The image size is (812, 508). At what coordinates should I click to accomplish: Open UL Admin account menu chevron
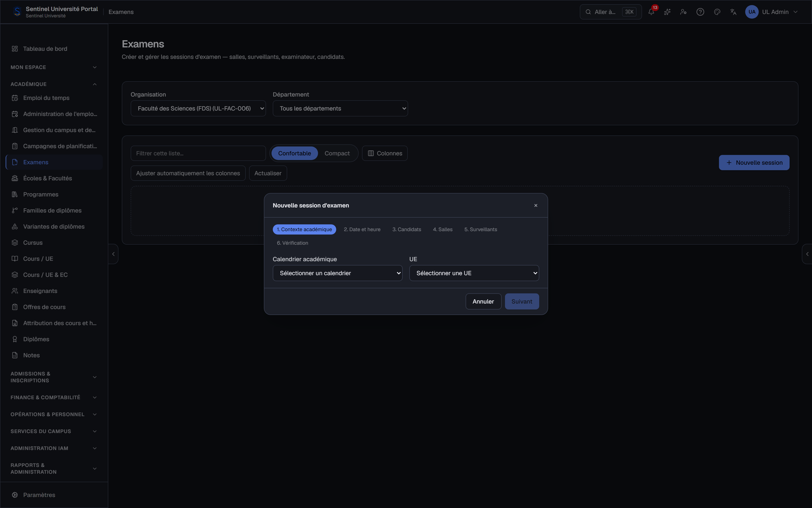click(795, 12)
